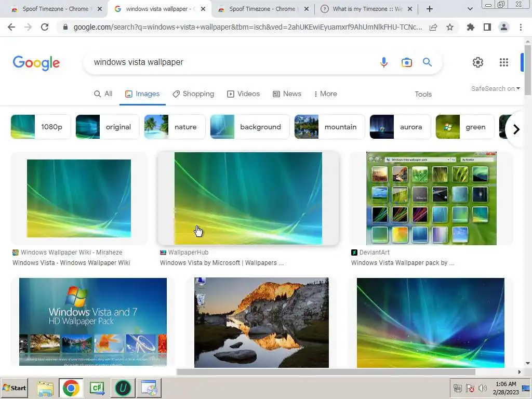Start voice search with microphone icon
532x399 pixels.
tap(384, 62)
